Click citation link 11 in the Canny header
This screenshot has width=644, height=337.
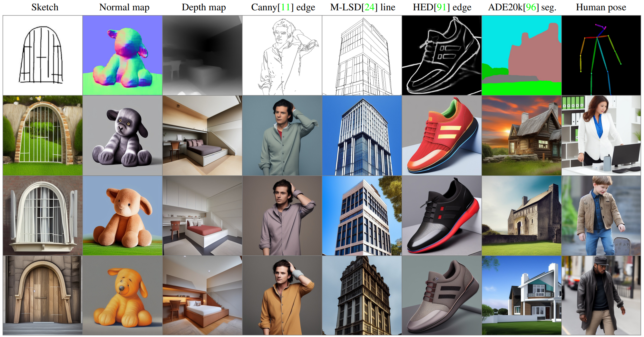click(x=286, y=7)
